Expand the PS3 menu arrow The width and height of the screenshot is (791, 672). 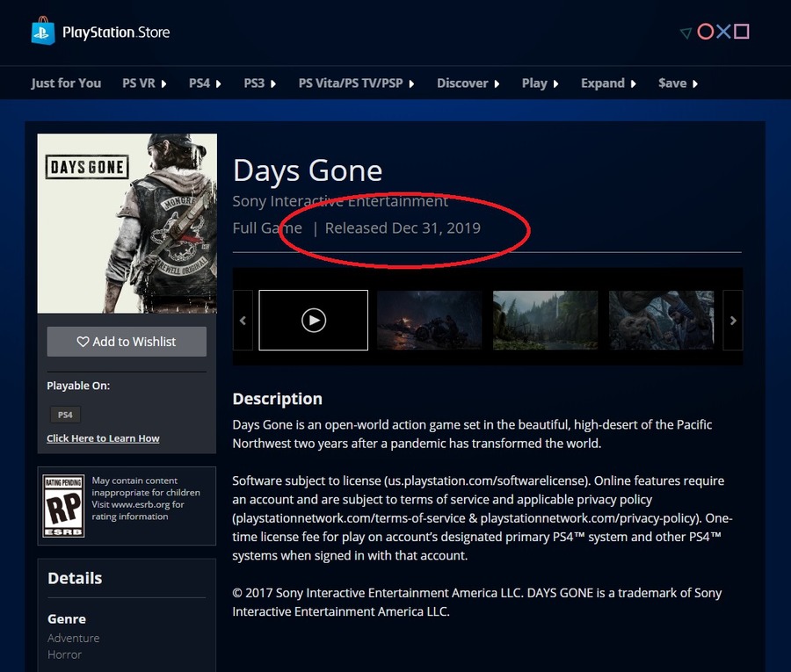click(273, 83)
